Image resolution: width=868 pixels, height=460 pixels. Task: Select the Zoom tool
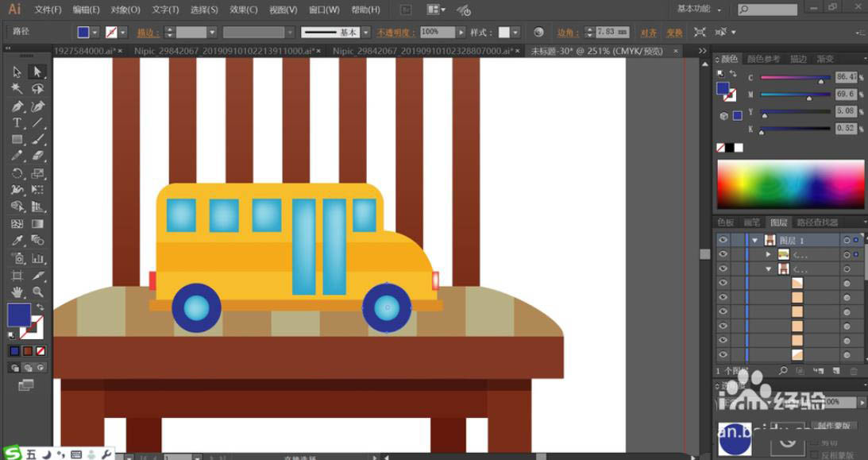[37, 292]
